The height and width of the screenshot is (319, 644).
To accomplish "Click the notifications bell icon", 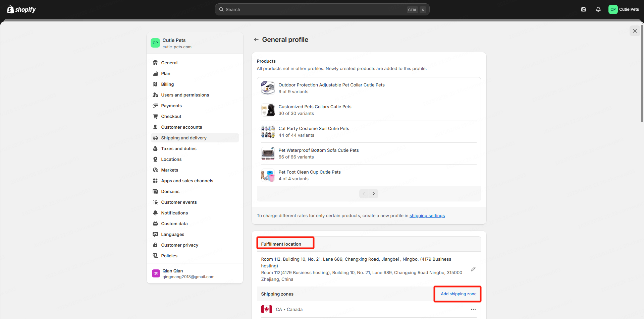I will pyautogui.click(x=598, y=9).
